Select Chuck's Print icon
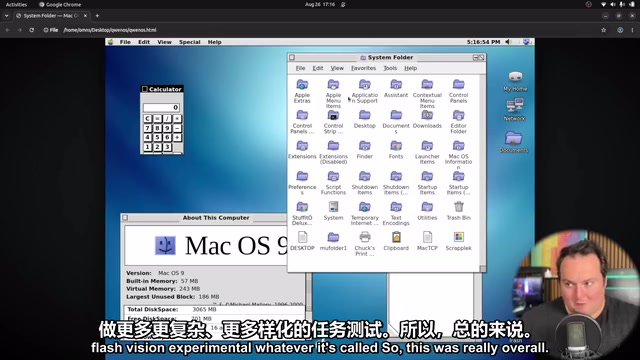Screen dimensions: 640x360 [x=364, y=238]
